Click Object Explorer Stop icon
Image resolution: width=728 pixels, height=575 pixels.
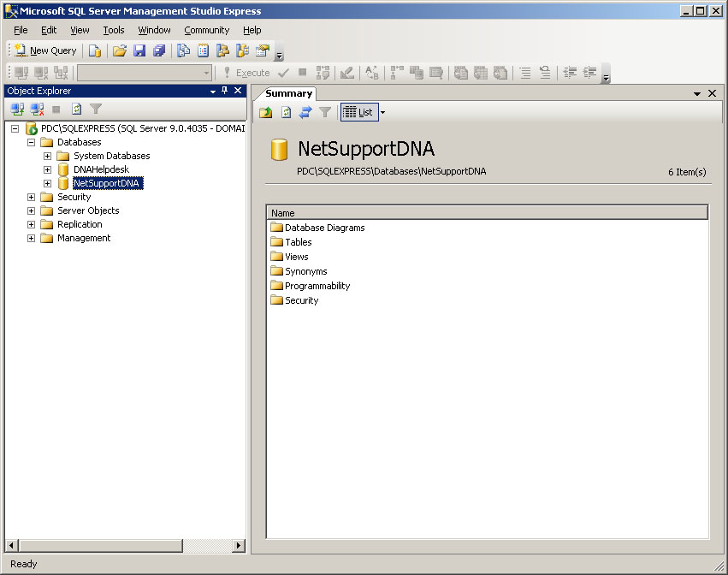[x=56, y=110]
